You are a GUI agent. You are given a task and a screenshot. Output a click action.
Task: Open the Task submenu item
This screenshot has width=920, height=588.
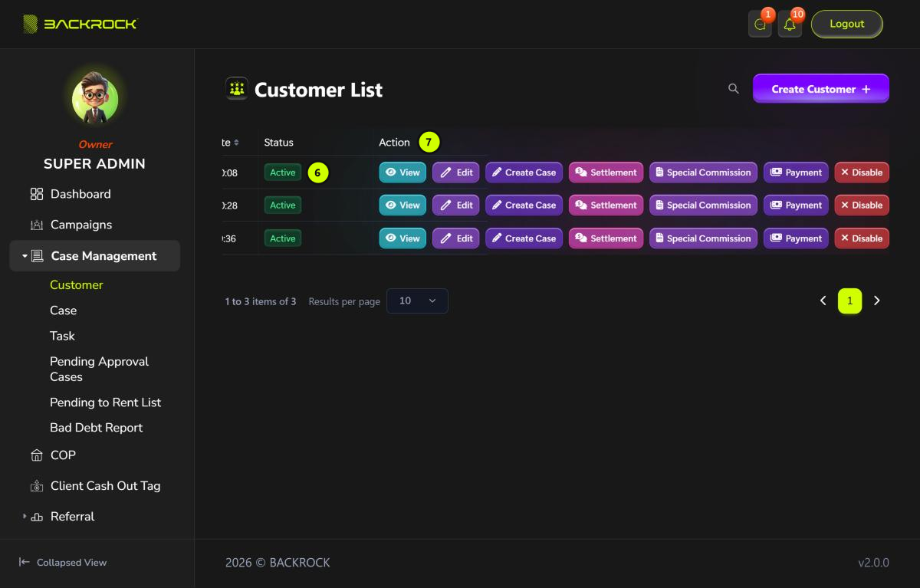tap(62, 336)
